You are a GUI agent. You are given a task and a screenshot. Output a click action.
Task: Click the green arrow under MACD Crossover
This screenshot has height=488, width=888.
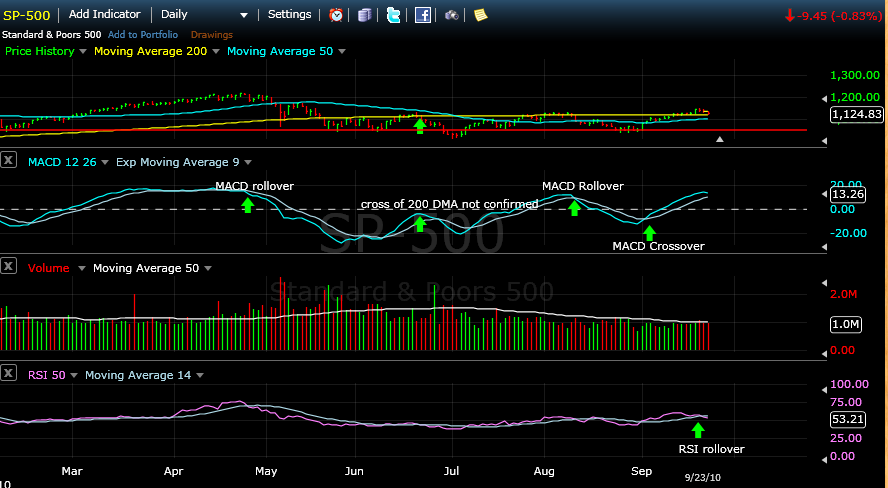pyautogui.click(x=649, y=233)
